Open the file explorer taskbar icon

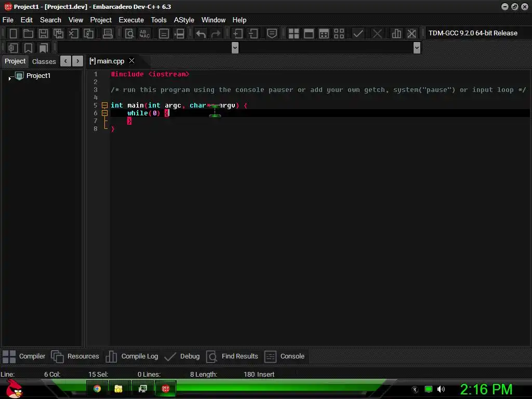tap(118, 389)
